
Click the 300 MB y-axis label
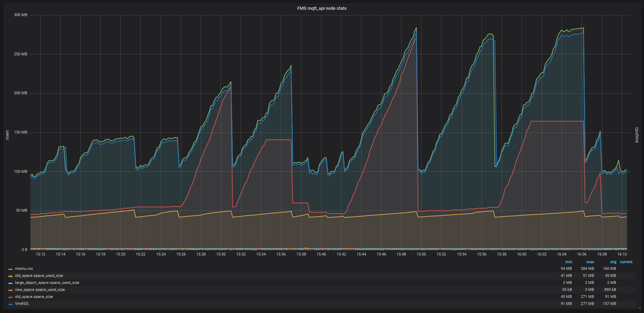(21, 15)
